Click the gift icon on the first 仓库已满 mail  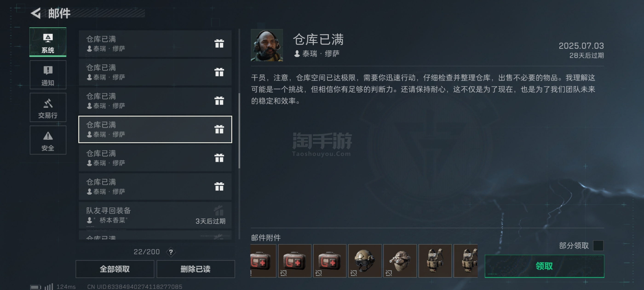tap(219, 43)
